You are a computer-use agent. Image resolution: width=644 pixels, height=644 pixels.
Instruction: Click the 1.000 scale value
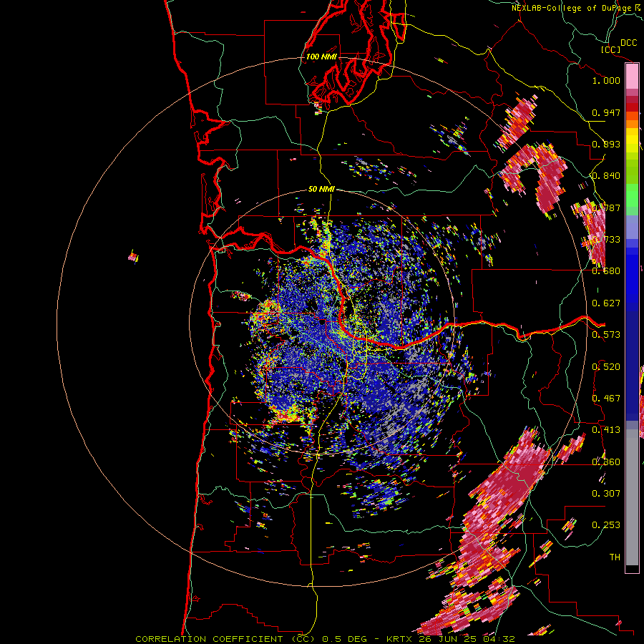(606, 80)
